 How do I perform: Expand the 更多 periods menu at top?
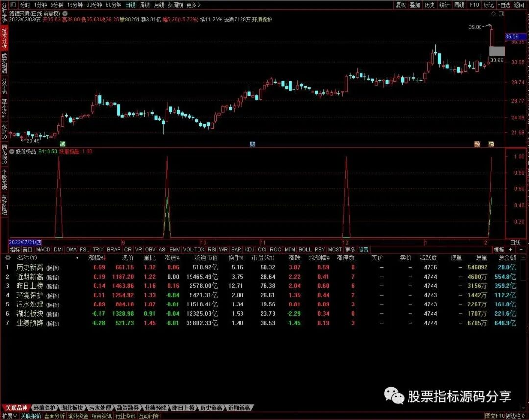pyautogui.click(x=193, y=5)
